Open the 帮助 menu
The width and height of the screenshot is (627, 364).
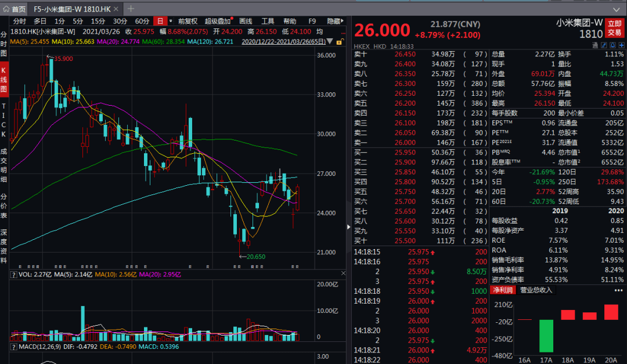290,21
